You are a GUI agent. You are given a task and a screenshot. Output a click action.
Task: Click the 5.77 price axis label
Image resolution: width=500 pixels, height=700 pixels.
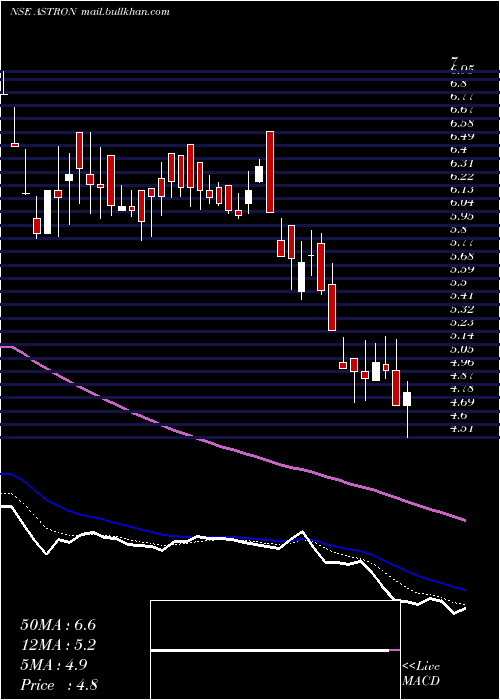[x=462, y=242]
